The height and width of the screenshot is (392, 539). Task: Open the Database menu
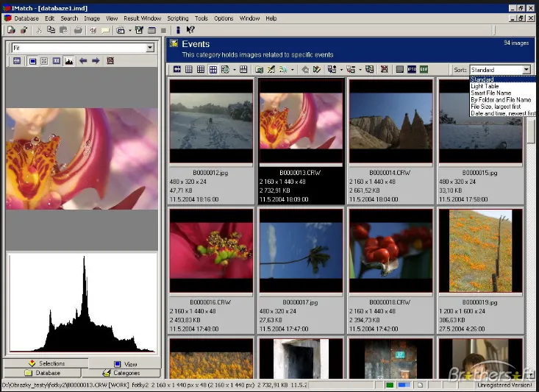click(26, 18)
